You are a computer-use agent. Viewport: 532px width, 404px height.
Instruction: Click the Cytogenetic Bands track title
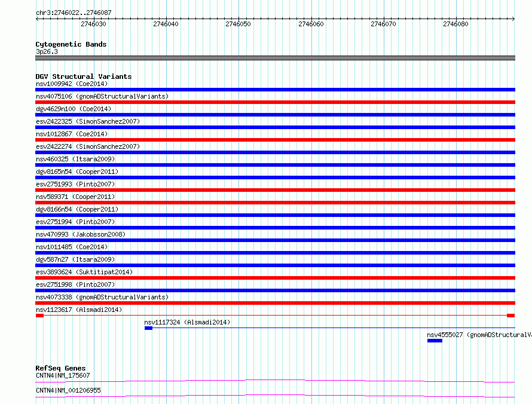pos(71,44)
